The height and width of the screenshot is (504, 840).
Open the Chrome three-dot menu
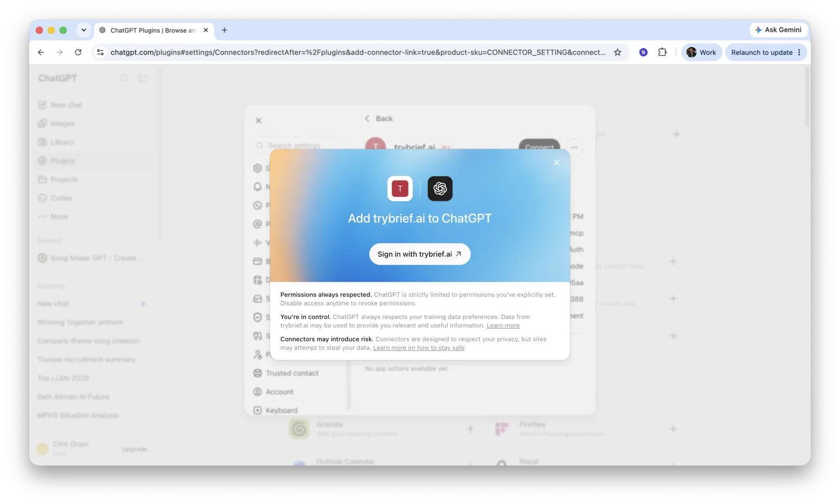click(x=800, y=52)
